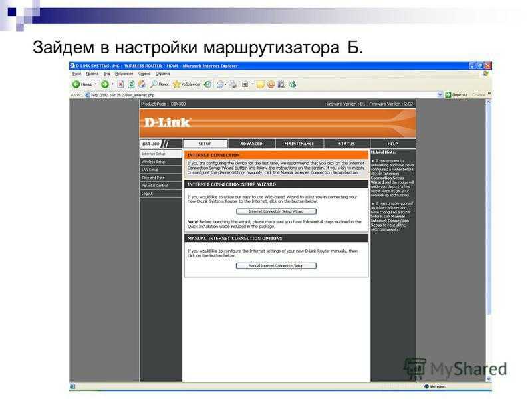
Task: Open the Правка menu
Action: pyautogui.click(x=92, y=74)
